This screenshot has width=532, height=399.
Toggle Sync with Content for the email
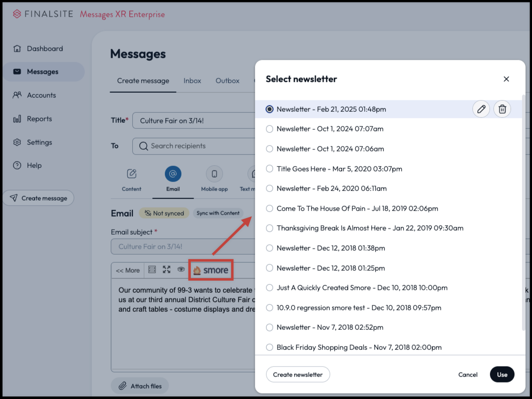pos(218,213)
